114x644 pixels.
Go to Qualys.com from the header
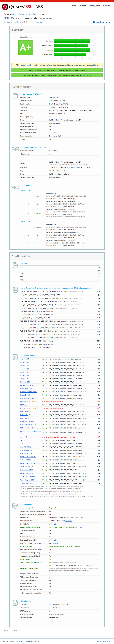(x=95, y=5)
